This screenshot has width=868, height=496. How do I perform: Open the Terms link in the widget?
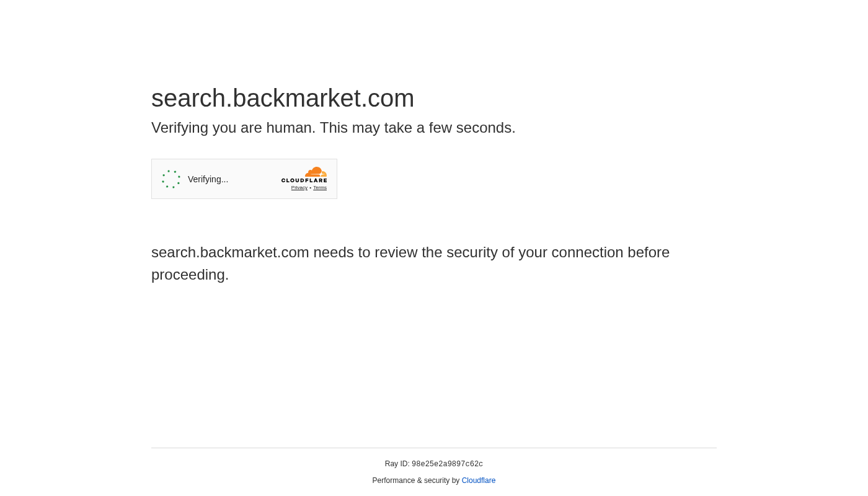[x=320, y=188]
